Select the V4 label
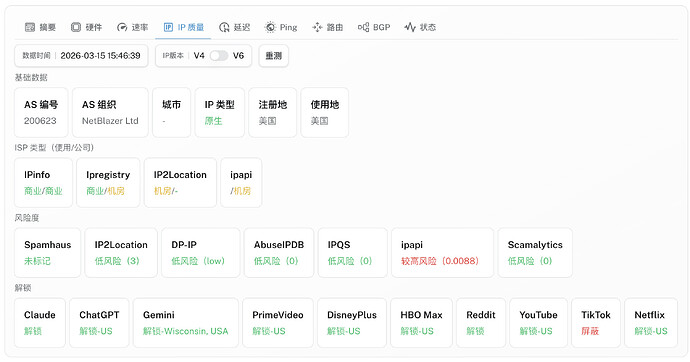The height and width of the screenshot is (362, 690). pyautogui.click(x=199, y=55)
